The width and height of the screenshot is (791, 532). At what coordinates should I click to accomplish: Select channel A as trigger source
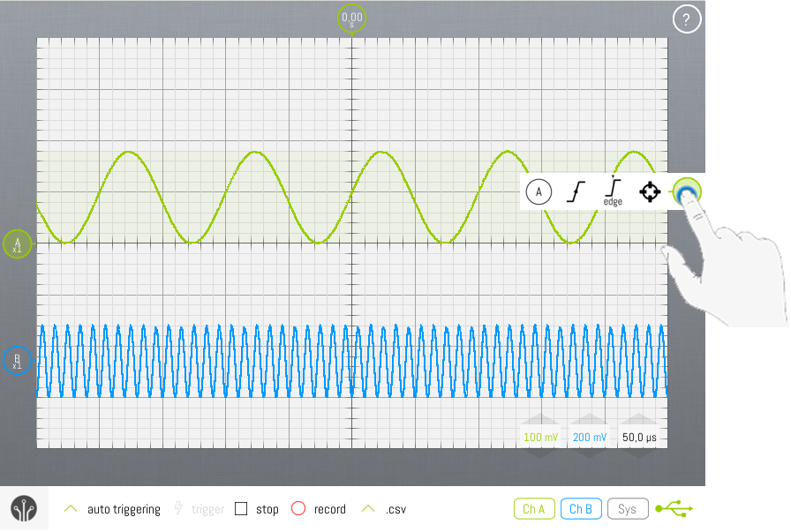(x=538, y=191)
